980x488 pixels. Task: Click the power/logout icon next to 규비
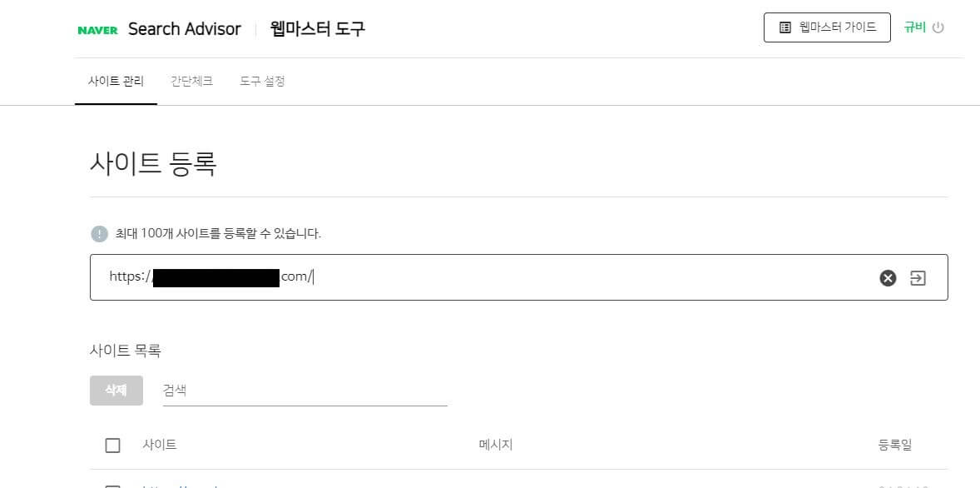click(x=940, y=27)
